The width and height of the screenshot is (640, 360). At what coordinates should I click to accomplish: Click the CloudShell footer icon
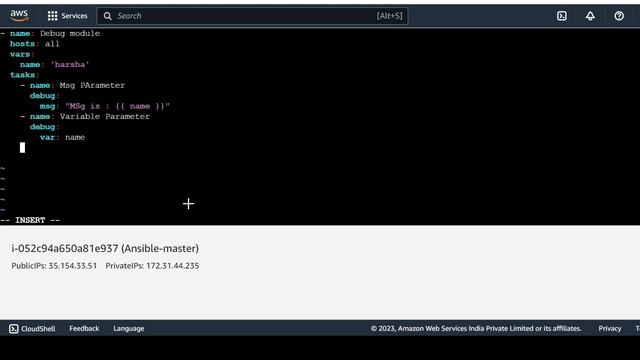pyautogui.click(x=13, y=329)
